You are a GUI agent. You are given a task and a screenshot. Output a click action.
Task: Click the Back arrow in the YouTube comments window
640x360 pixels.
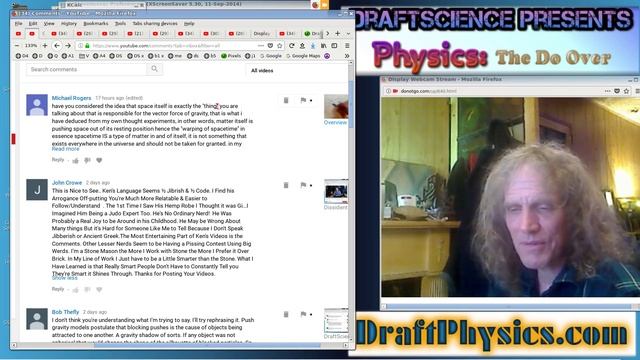(57, 46)
